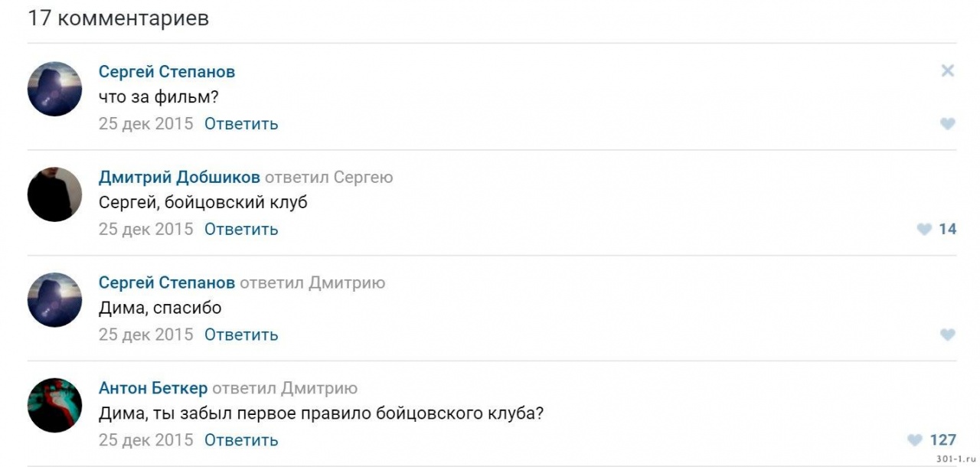This screenshot has width=980, height=467.
Task: Reply to Антон Беткер's fight club rule comment
Action: point(241,441)
